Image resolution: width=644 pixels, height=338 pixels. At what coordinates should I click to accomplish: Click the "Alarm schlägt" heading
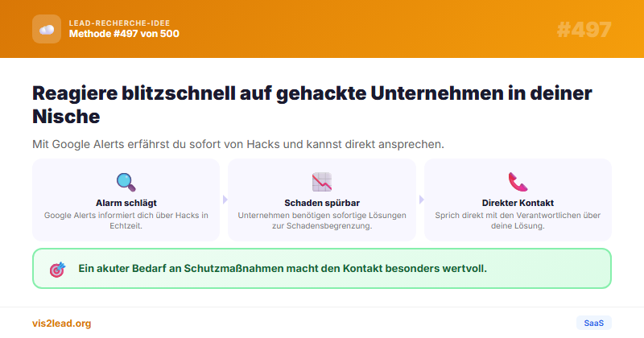pos(126,203)
